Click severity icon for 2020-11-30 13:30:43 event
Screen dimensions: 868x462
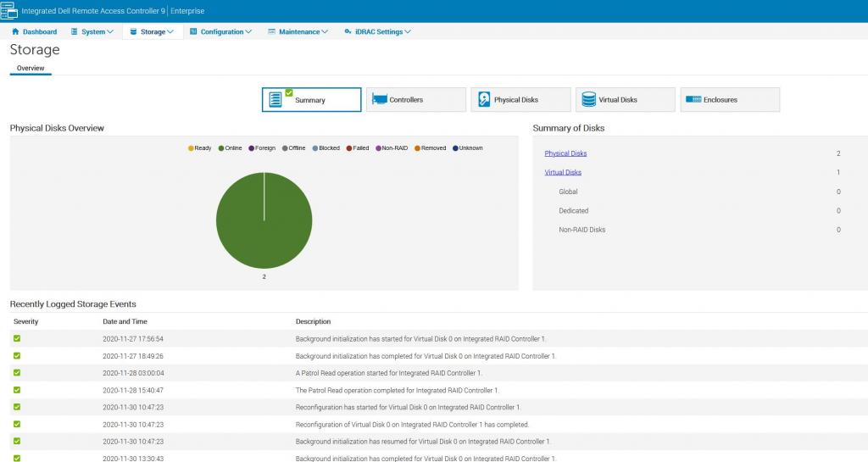point(17,458)
